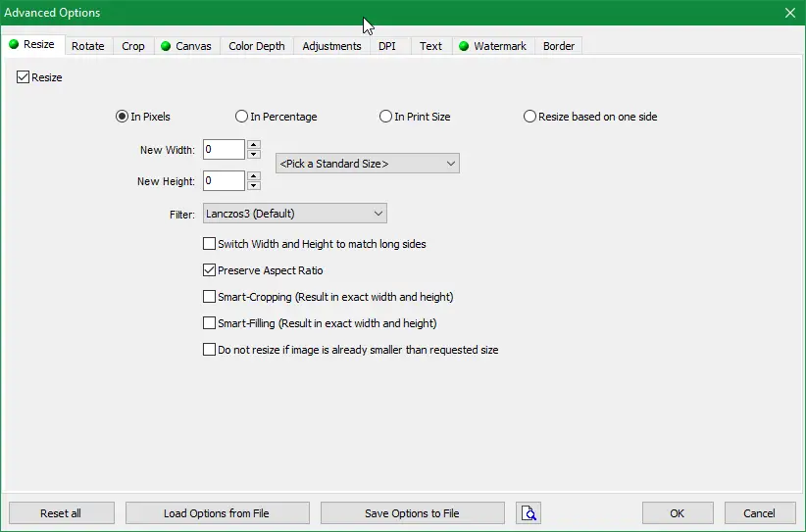
Task: Select the Resize tab
Action: [32, 45]
